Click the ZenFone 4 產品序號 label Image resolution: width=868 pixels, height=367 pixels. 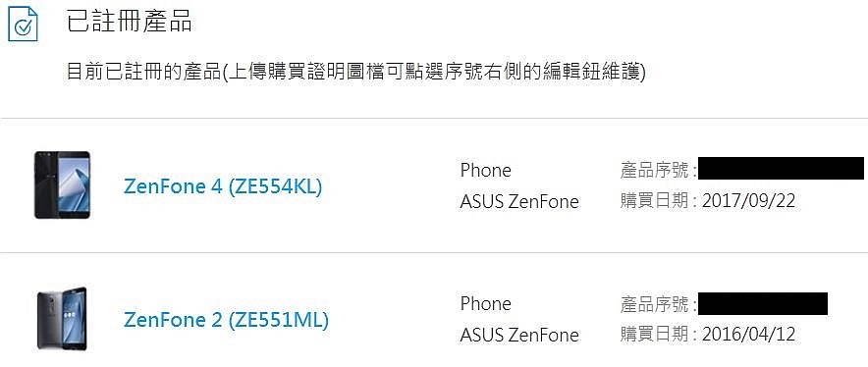[654, 170]
